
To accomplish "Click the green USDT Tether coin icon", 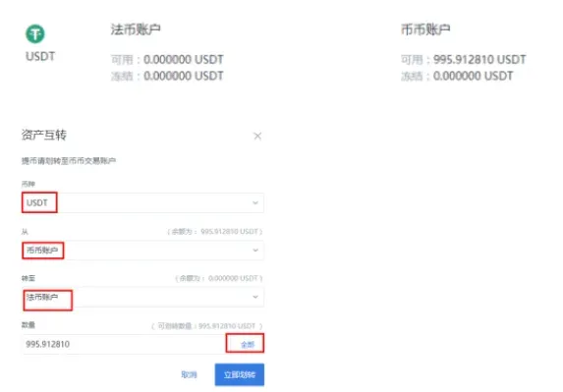I will [35, 34].
